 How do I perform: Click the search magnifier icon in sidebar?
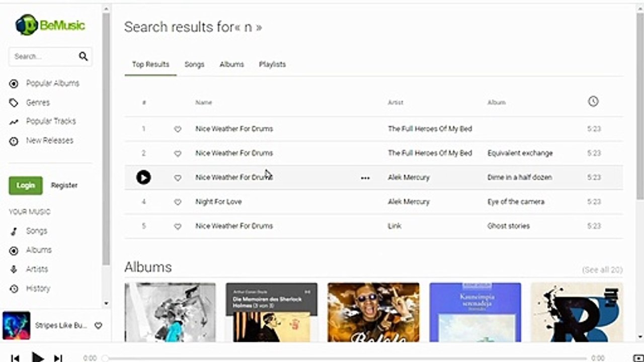click(84, 56)
